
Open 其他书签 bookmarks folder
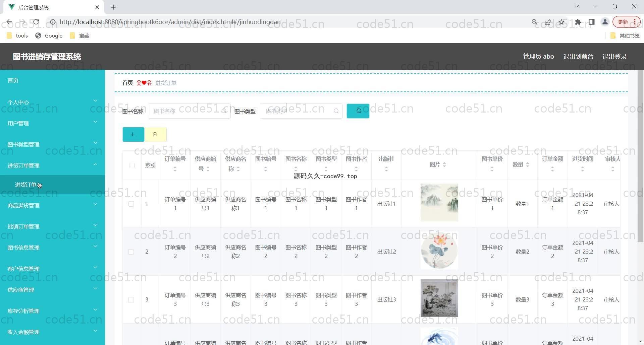(625, 36)
